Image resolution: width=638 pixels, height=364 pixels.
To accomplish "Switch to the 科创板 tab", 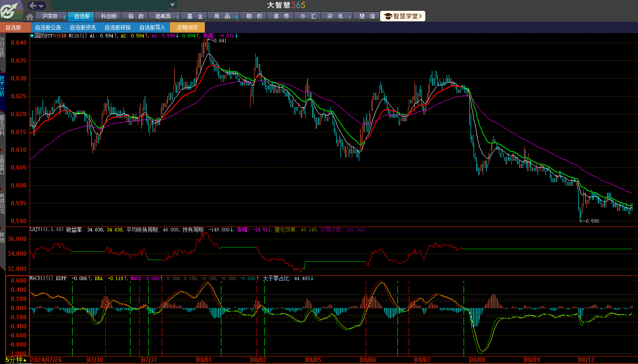I will [x=109, y=16].
